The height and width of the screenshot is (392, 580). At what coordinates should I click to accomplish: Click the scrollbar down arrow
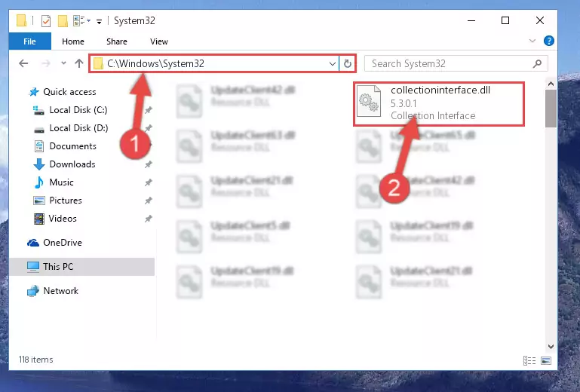pyautogui.click(x=551, y=347)
